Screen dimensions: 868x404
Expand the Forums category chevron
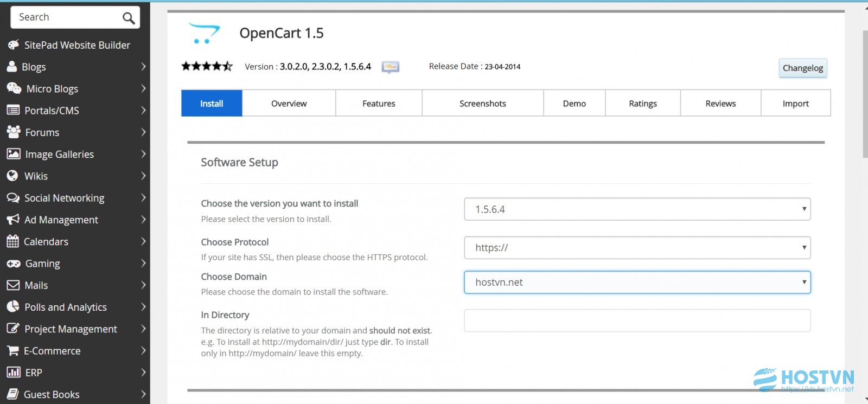click(143, 132)
